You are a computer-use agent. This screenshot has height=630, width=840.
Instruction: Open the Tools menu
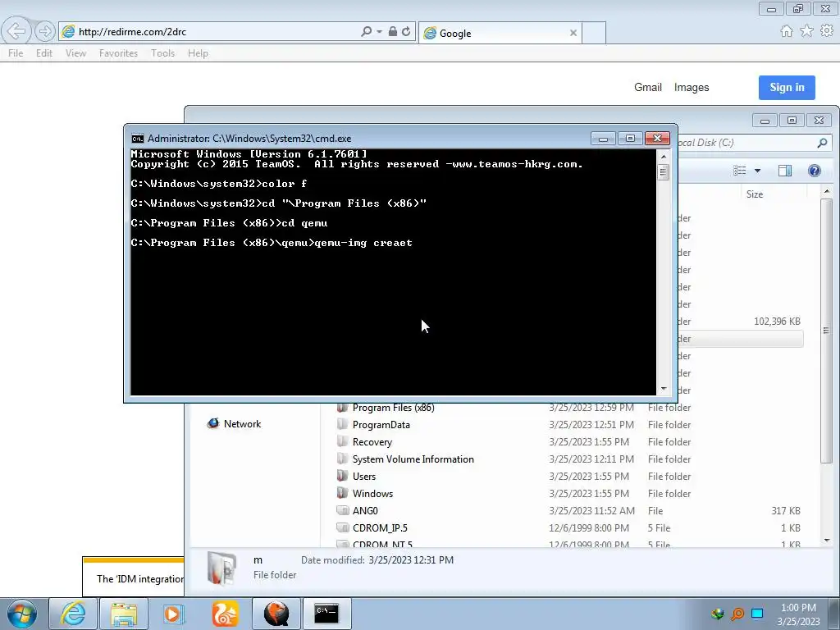pyautogui.click(x=162, y=53)
